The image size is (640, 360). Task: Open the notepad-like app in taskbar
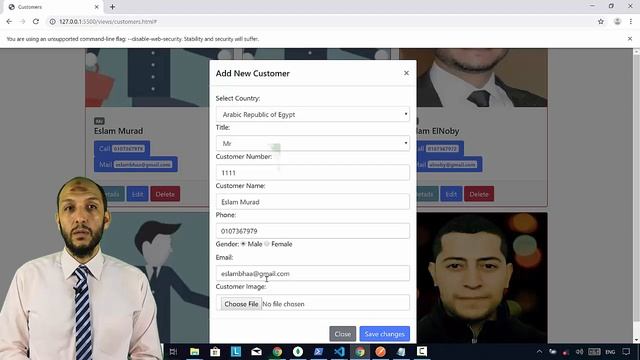(401, 351)
